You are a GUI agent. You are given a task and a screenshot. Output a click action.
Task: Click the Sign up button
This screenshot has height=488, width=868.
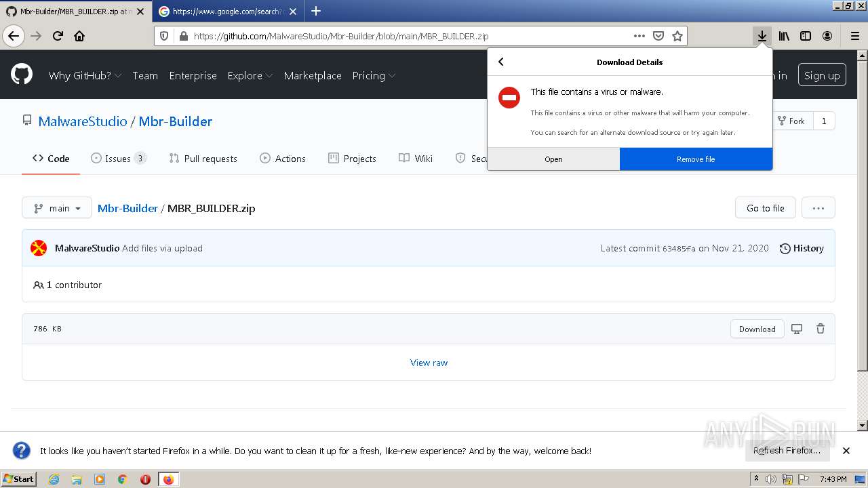click(822, 75)
